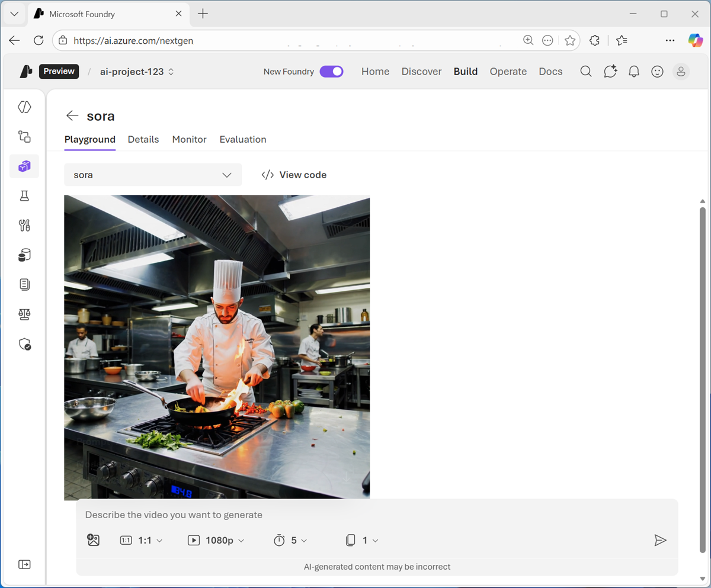Click the add image icon in the prompt bar
This screenshot has width=711, height=588.
click(x=93, y=540)
